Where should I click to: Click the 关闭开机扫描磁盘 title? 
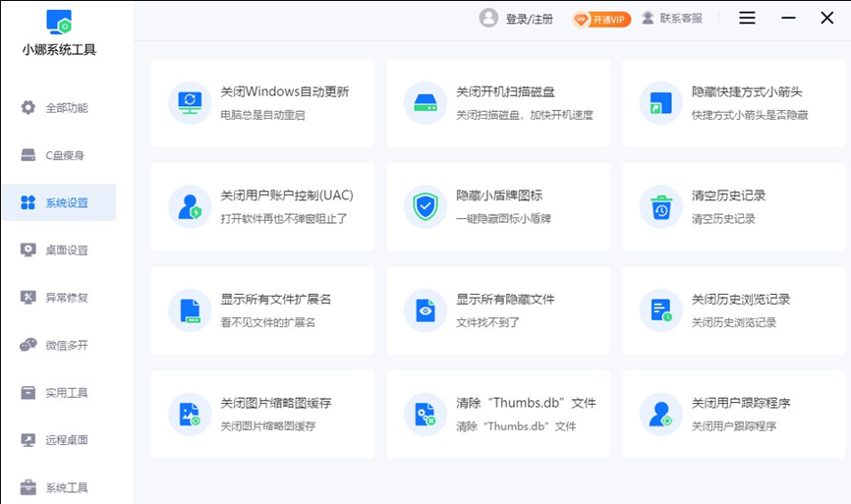505,91
